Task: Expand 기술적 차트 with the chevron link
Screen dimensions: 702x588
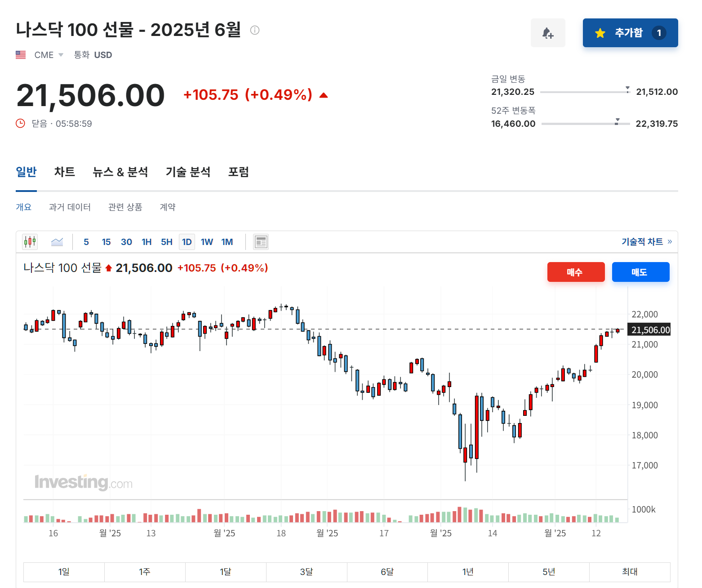Action: (670, 241)
